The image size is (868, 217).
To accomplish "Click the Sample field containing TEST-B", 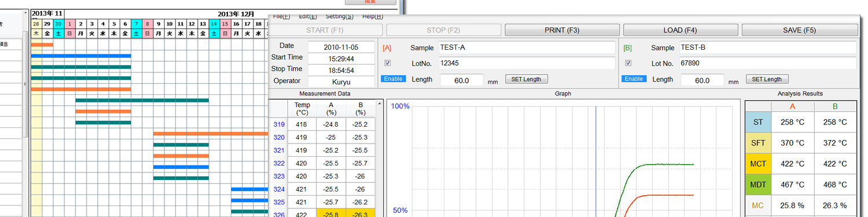I will [767, 47].
